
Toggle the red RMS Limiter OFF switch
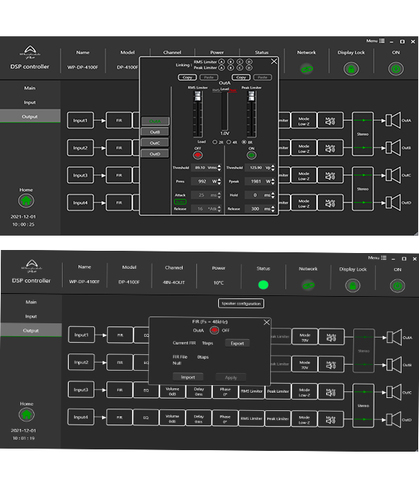tap(198, 155)
